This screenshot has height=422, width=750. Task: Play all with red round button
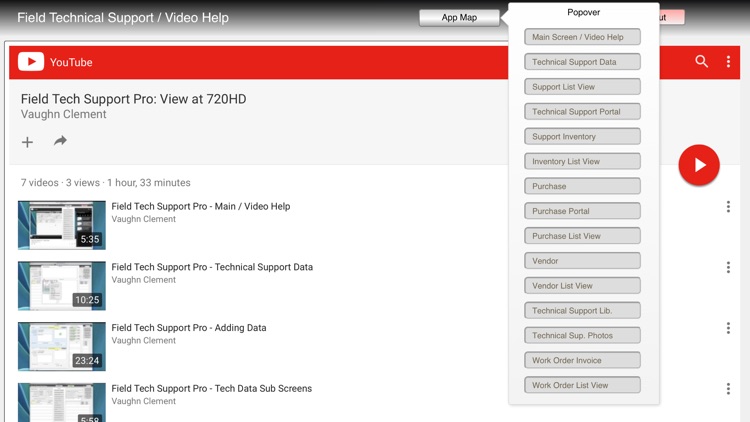[699, 165]
